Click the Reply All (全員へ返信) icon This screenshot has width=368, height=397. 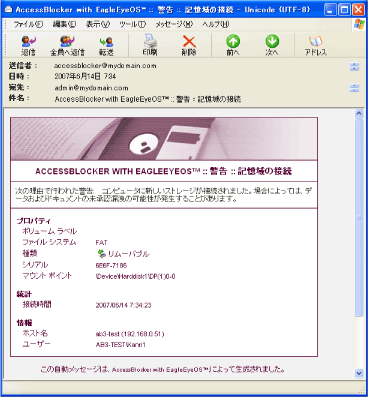[67, 45]
